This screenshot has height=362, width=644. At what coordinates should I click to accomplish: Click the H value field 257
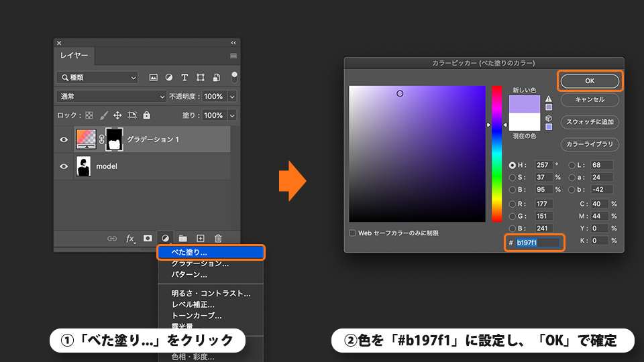(544, 165)
